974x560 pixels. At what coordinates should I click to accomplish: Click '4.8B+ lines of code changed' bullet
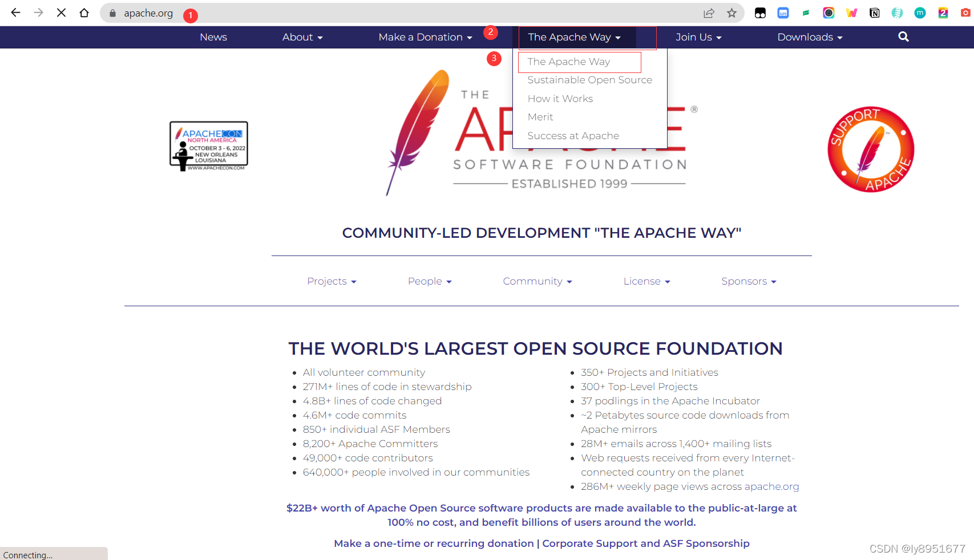pos(372,401)
